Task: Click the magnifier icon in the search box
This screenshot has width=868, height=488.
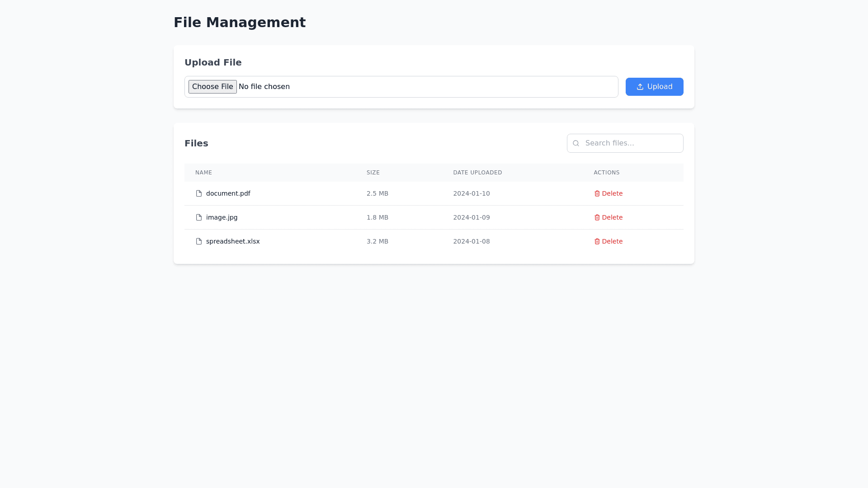Action: 576,143
